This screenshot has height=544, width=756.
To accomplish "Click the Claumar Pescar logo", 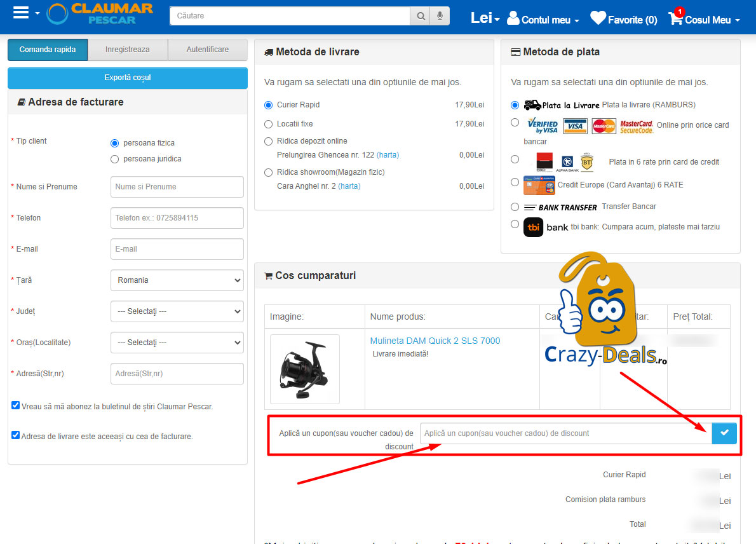I will coord(100,14).
